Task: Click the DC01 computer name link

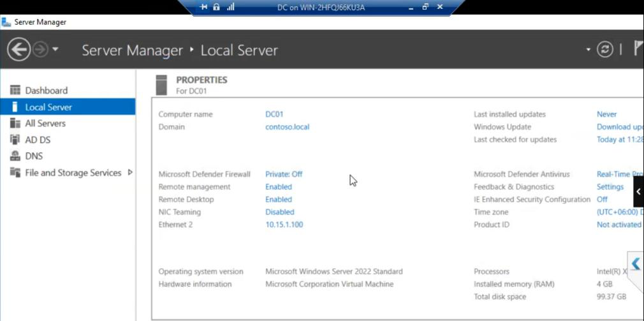Action: [x=274, y=114]
